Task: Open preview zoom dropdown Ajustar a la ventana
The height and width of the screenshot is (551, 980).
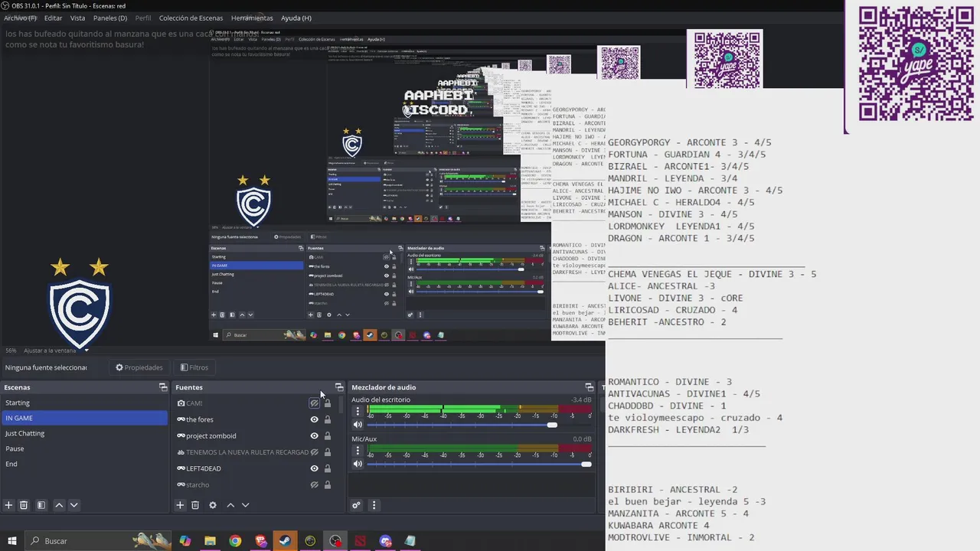Action: (x=57, y=350)
